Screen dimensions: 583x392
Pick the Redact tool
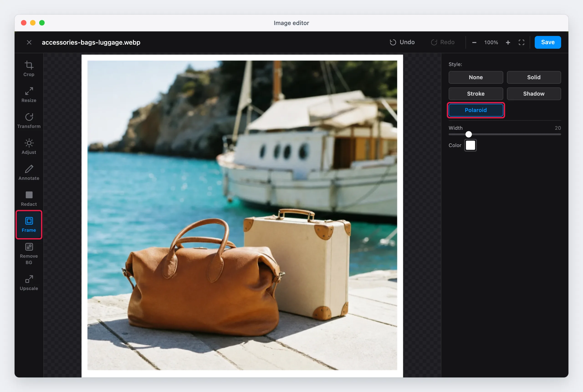29,199
